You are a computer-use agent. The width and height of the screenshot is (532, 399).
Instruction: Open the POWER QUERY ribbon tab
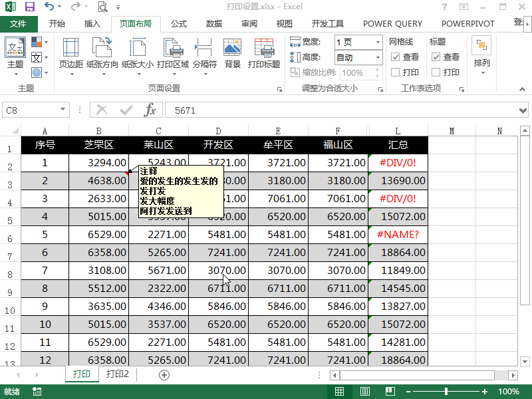tap(392, 23)
